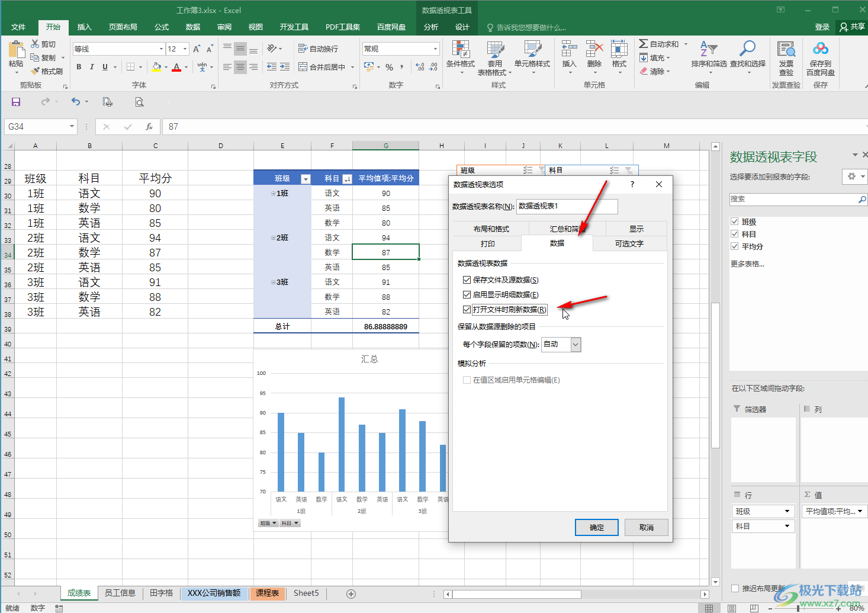Click the add new sheet plus icon
868x613 pixels.
tap(351, 593)
